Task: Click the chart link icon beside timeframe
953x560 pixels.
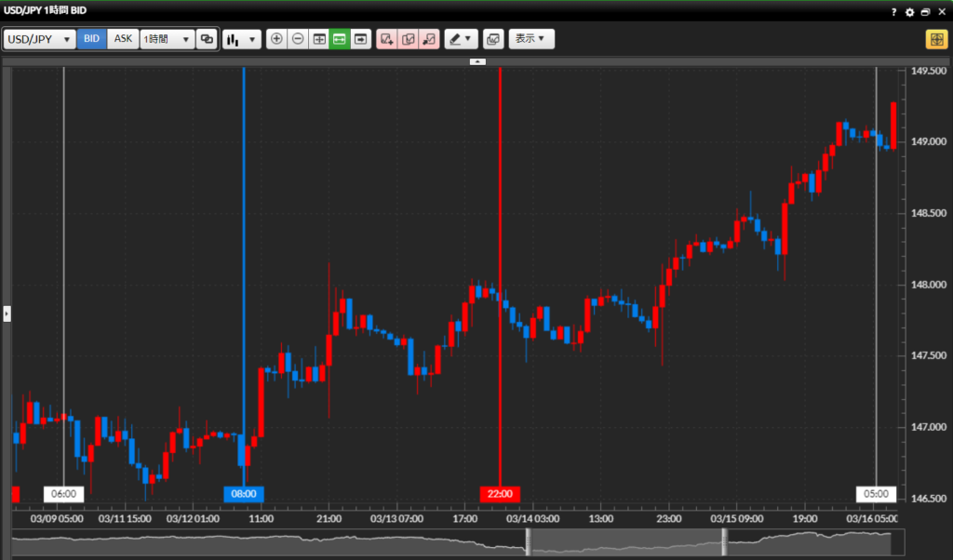Action: [208, 39]
